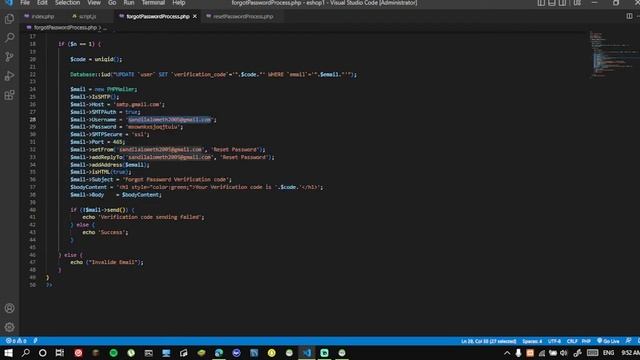
Task: Click the echo "Invalide Email" line
Action: [107, 262]
